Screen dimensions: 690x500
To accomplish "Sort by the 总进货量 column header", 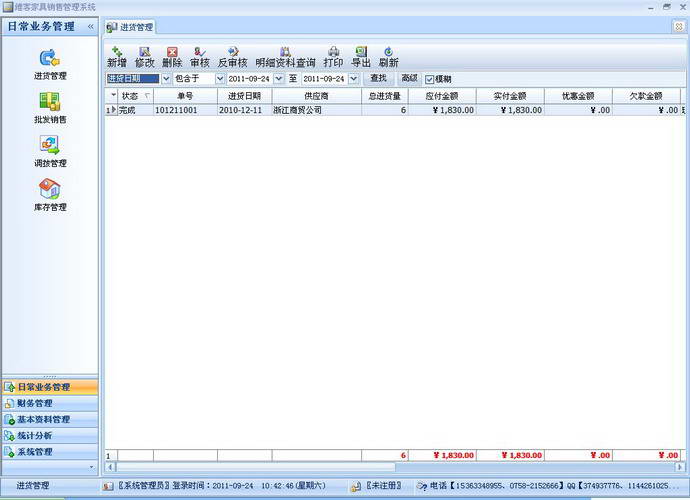I will point(385,96).
